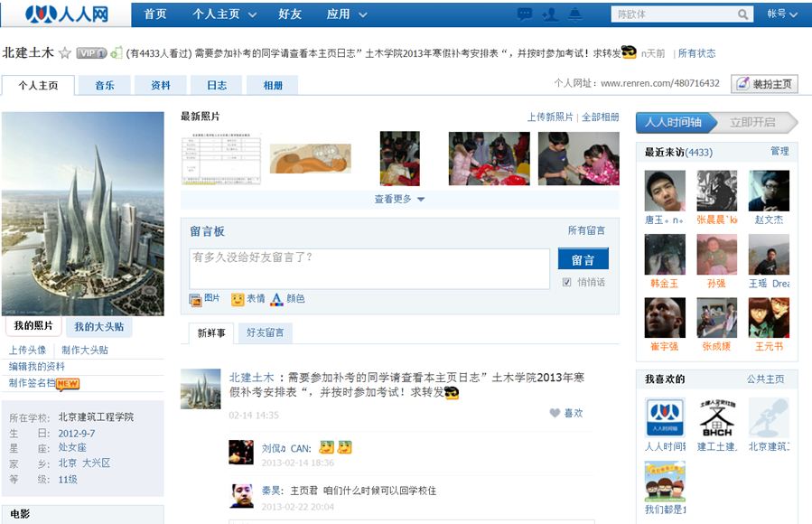Switch to the 日志 tab
This screenshot has width=812, height=524.
pyautogui.click(x=217, y=85)
